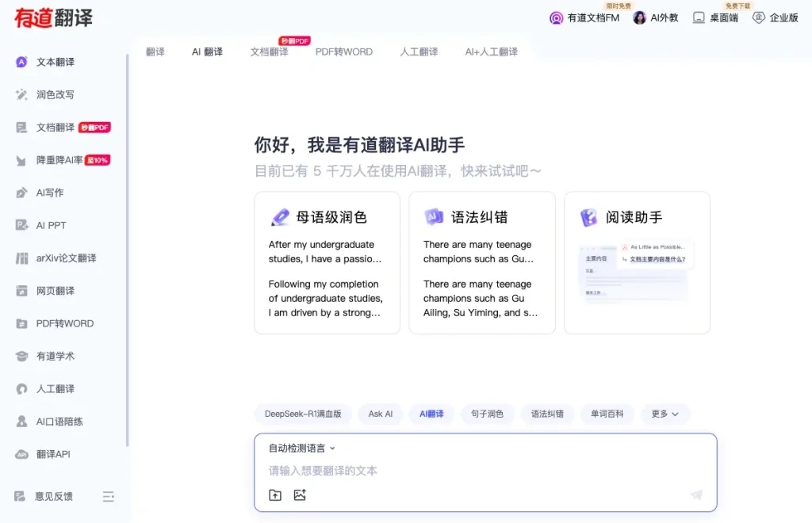Click the 有道学术 graduation cap icon
Viewport: 812px width, 523px height.
[21, 357]
